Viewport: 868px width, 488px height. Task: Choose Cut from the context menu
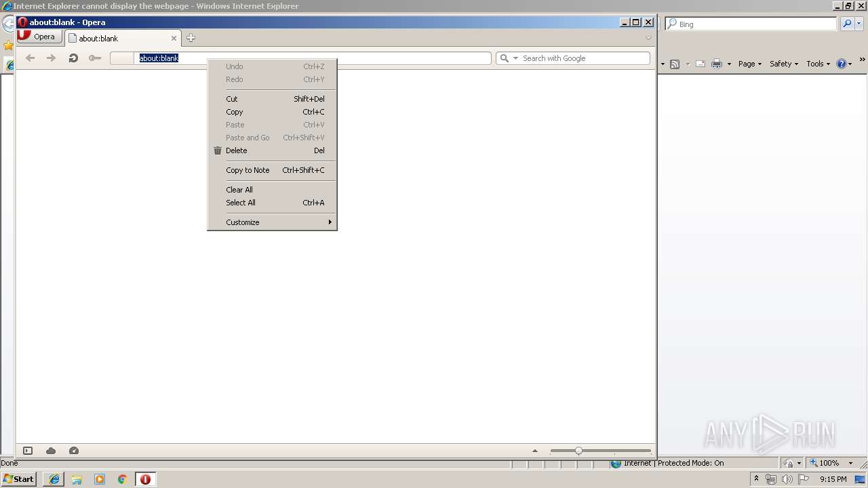point(272,99)
